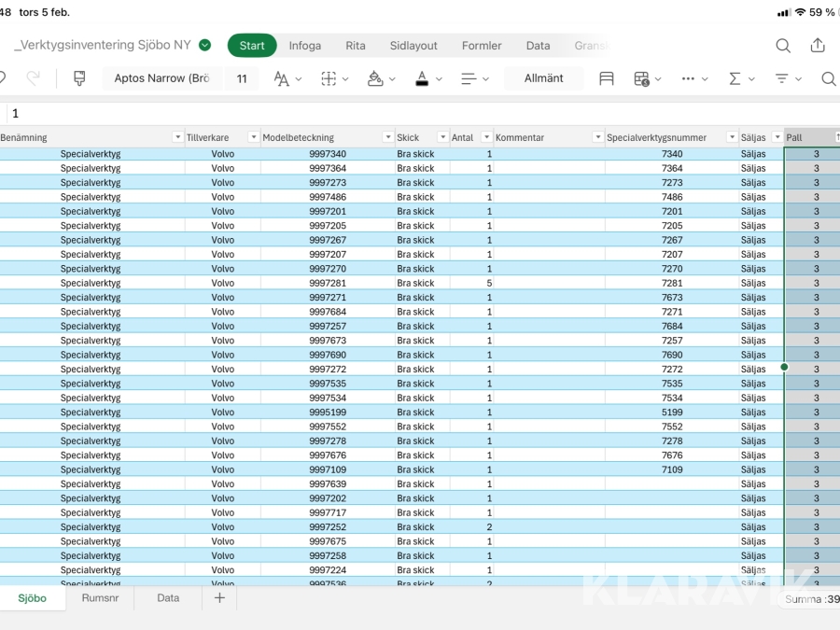Click the document title _Verktygsinventering Sjöbo NY
This screenshot has width=840, height=630.
(105, 45)
